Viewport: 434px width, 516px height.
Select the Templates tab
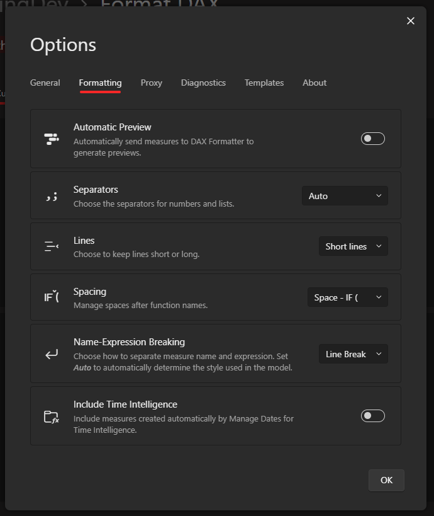point(264,83)
